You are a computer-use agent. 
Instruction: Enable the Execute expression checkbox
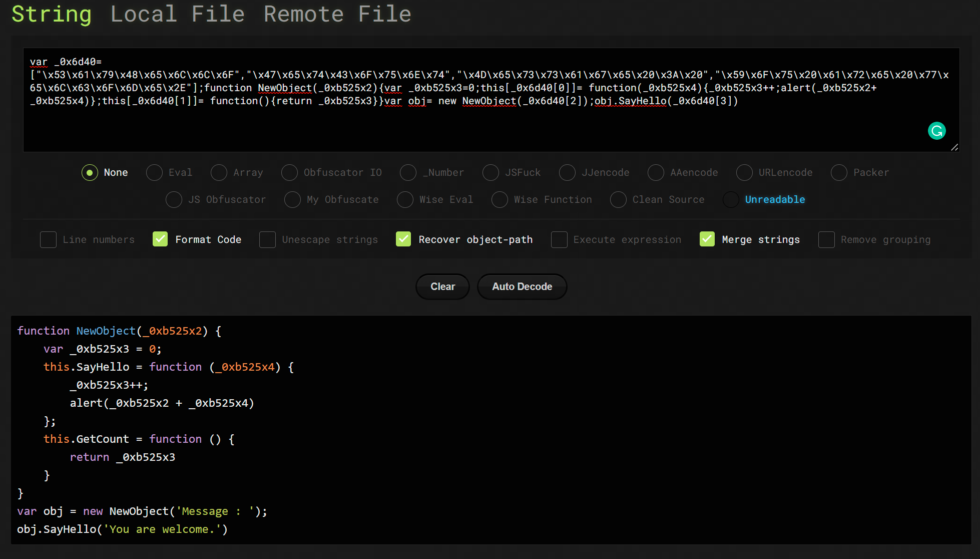click(559, 239)
